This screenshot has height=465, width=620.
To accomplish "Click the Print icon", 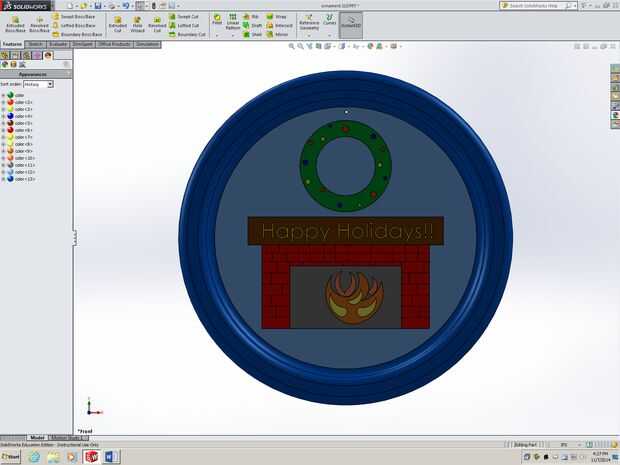I will 112,6.
